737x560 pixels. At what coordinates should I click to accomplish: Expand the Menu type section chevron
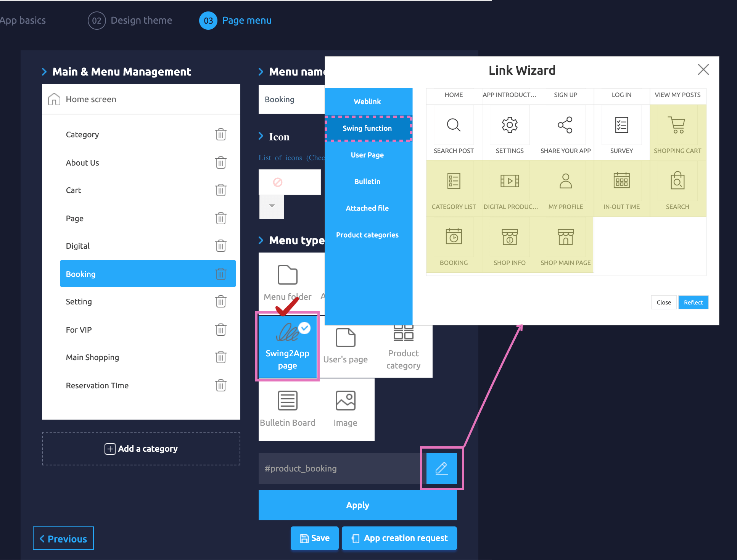pyautogui.click(x=261, y=240)
